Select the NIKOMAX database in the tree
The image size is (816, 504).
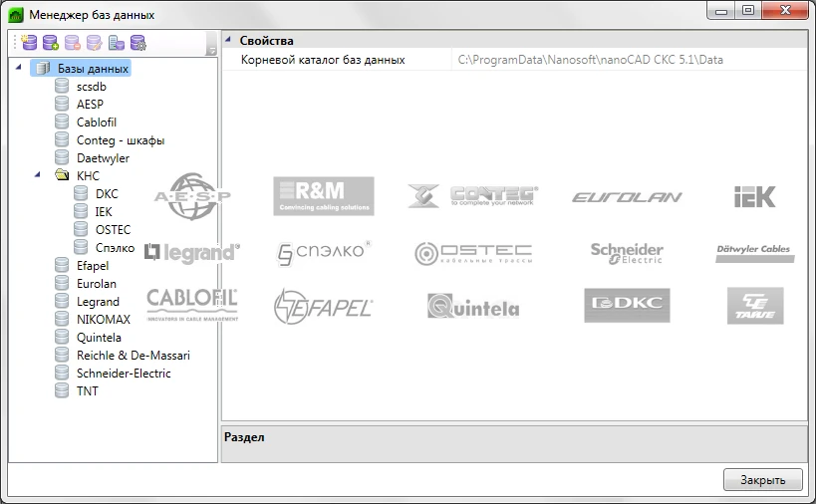(104, 320)
